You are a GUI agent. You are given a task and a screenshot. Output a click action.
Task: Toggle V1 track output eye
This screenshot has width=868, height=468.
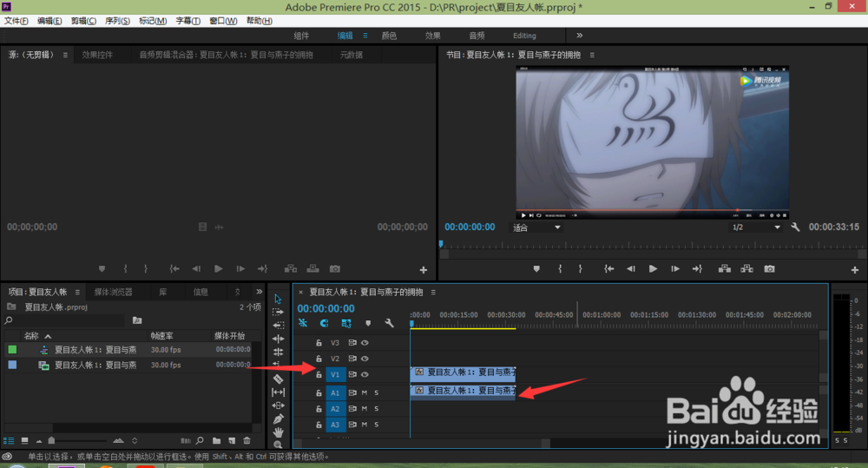click(365, 374)
